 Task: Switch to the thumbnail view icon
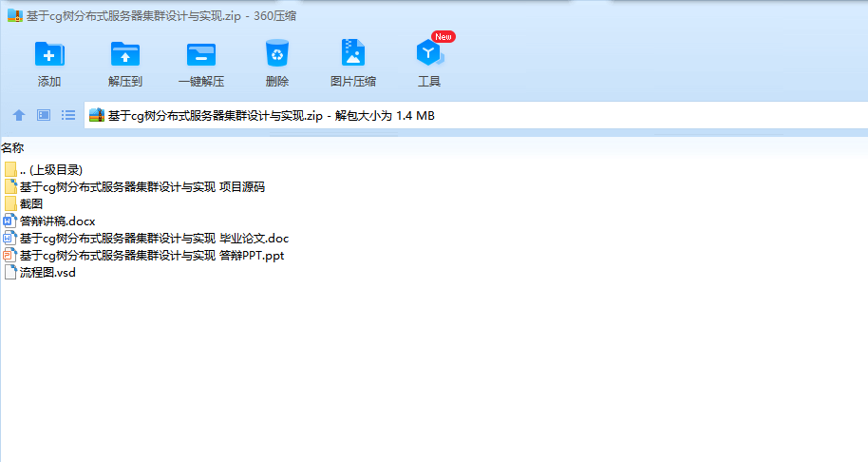44,115
